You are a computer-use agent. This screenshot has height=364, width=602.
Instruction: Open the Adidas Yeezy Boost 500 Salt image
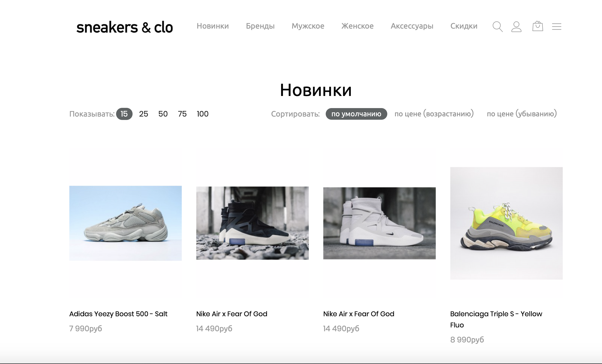click(125, 223)
